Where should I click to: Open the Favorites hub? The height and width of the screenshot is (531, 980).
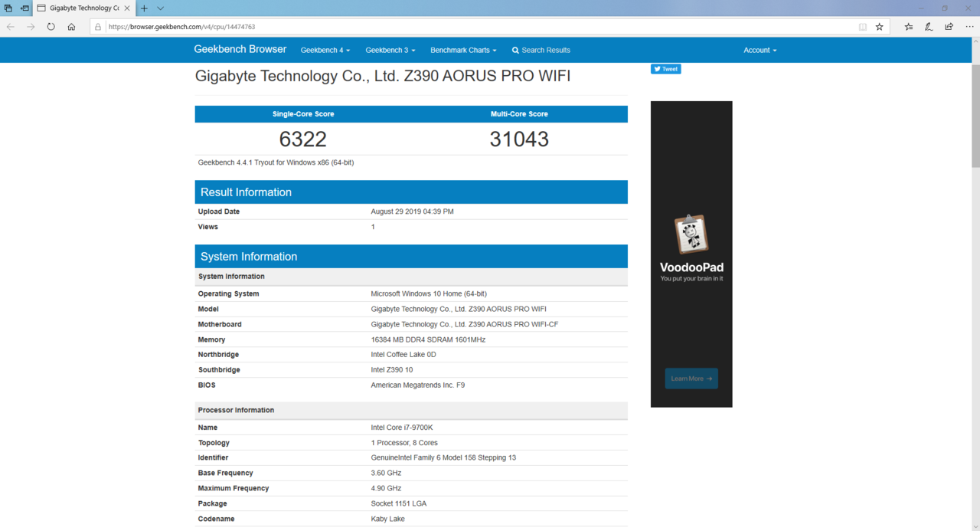[909, 27]
